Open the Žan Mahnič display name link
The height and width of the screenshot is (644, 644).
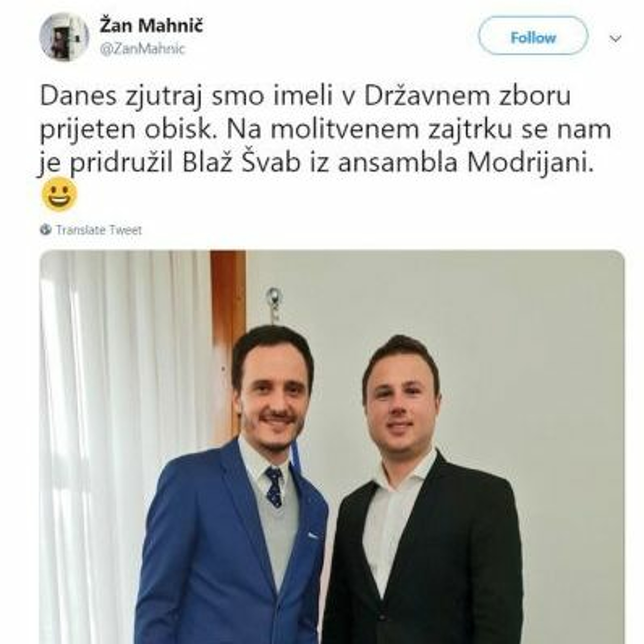click(151, 26)
